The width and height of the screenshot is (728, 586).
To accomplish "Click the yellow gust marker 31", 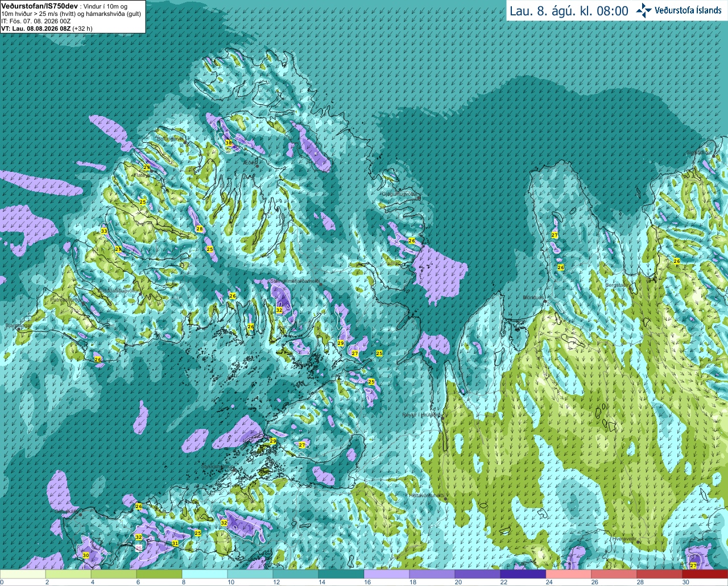I will (x=175, y=543).
